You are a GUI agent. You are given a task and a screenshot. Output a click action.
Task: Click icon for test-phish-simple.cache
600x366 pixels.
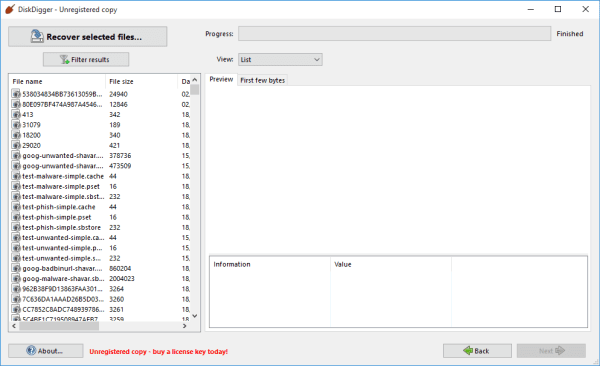click(x=16, y=207)
